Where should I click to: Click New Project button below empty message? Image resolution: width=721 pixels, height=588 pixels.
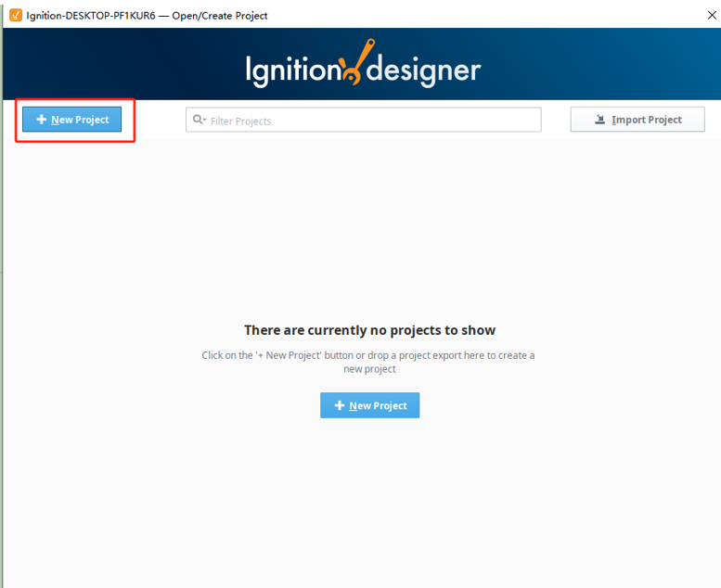(369, 405)
